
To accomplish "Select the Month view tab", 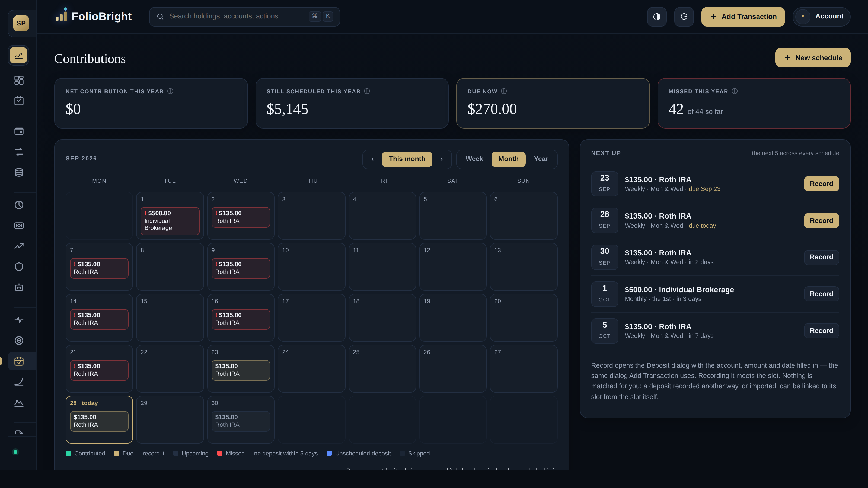I will point(509,159).
